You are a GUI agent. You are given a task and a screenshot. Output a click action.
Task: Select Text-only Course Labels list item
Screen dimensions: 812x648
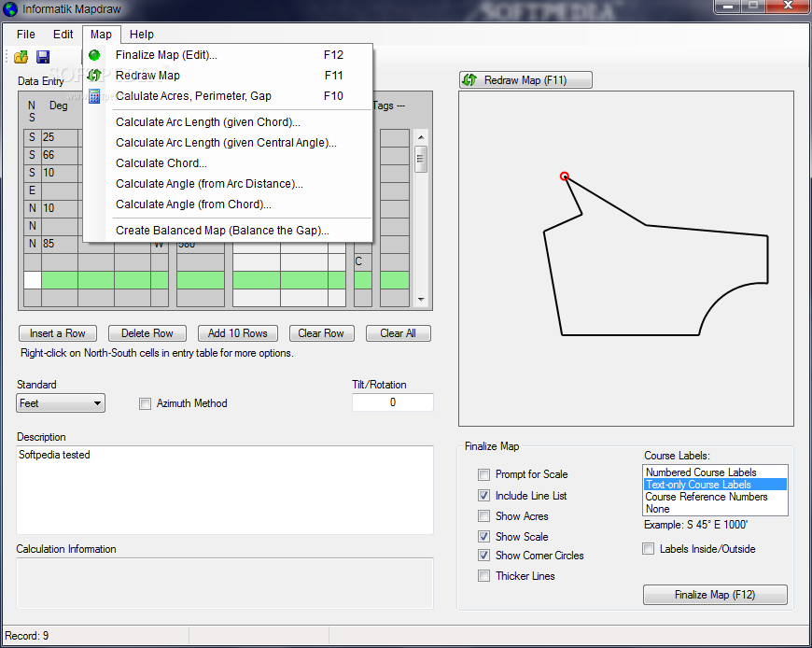(x=715, y=485)
